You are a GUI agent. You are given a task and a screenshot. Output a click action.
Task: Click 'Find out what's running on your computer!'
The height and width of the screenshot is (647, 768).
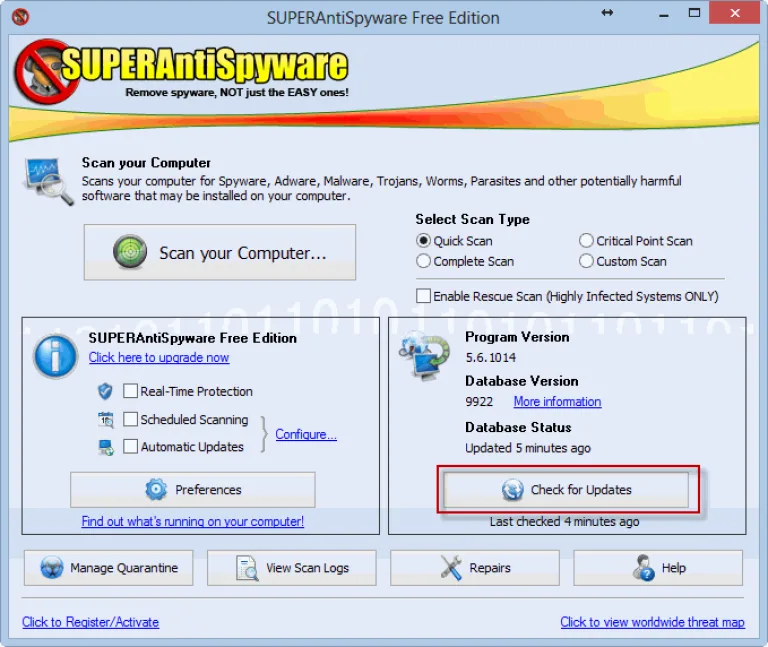[192, 522]
